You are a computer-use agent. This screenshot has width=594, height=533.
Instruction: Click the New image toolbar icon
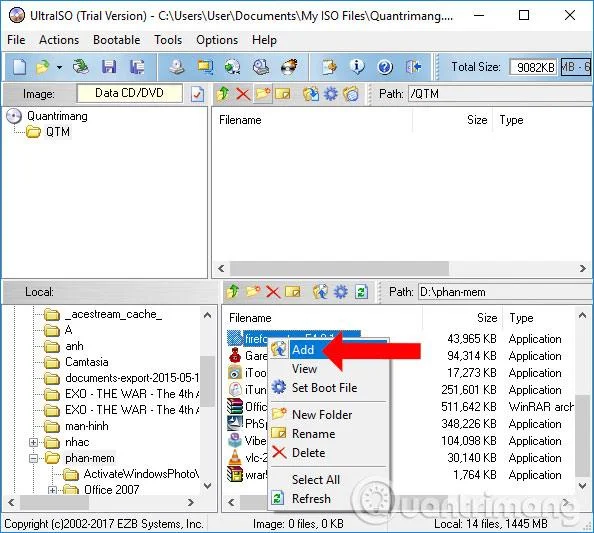[19, 67]
